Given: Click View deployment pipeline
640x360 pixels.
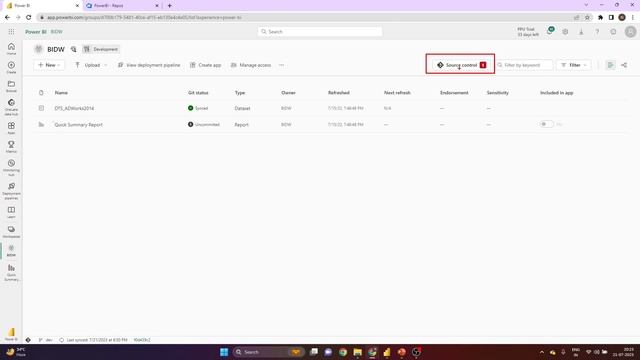Looking at the screenshot, I should point(149,65).
